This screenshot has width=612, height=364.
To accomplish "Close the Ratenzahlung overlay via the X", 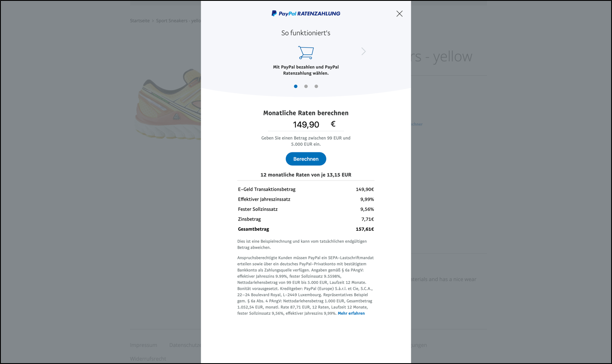I will tap(399, 13).
